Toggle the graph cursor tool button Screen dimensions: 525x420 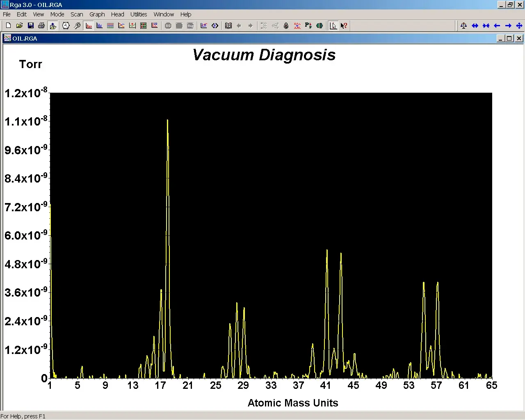(333, 26)
